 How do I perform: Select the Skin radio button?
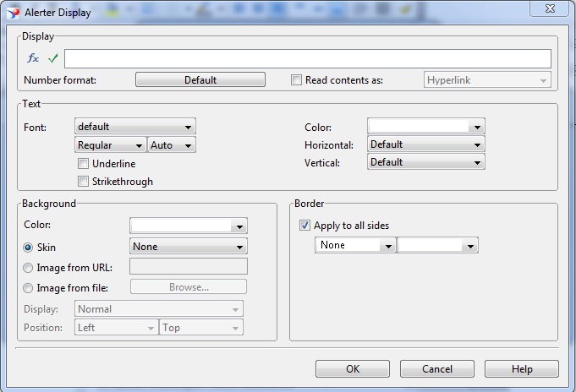[30, 248]
